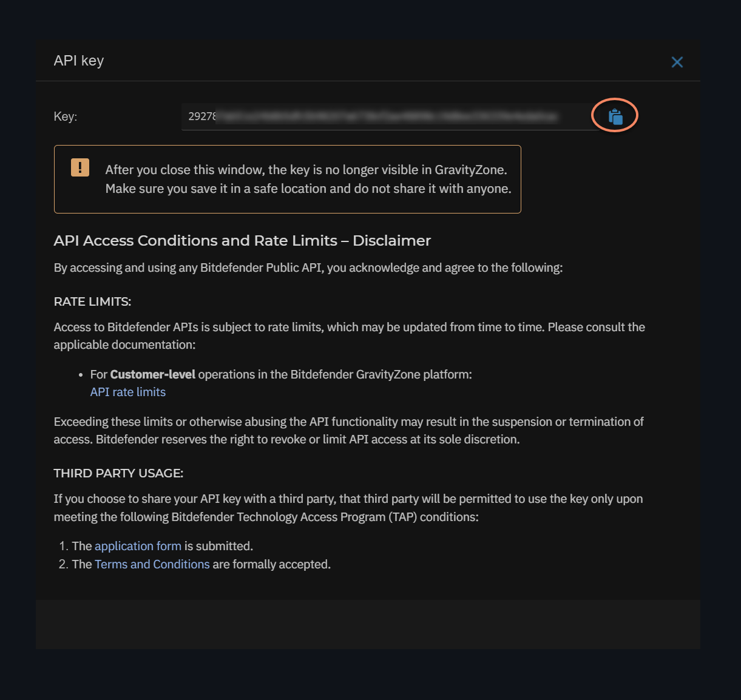Click the 'API Access Conditions and Rate Limits – Disclaimer' heading
741x700 pixels.
click(242, 241)
